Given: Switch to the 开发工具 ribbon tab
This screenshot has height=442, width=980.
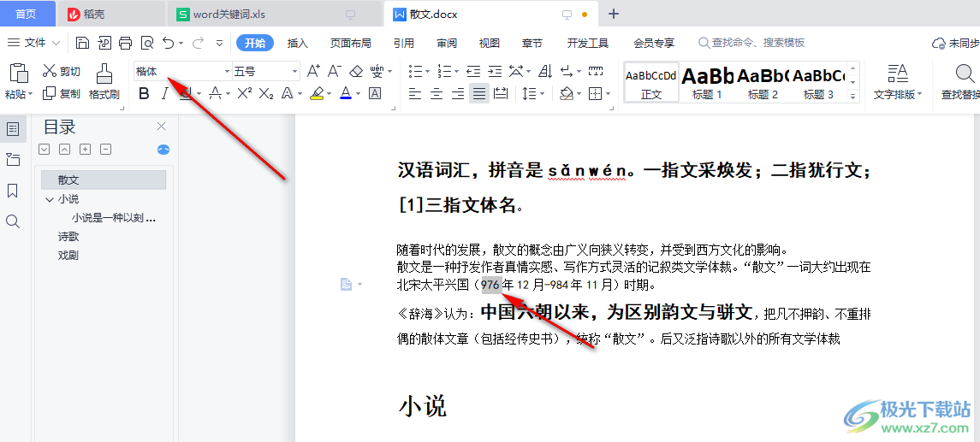Looking at the screenshot, I should [x=587, y=43].
